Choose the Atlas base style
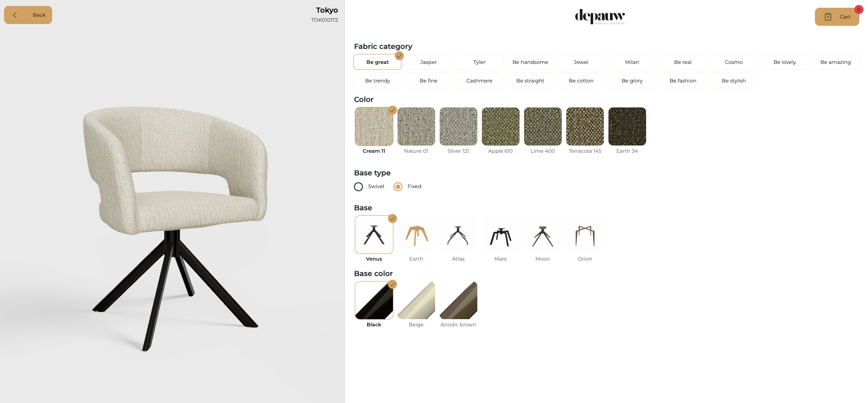868x403 pixels. click(x=458, y=235)
